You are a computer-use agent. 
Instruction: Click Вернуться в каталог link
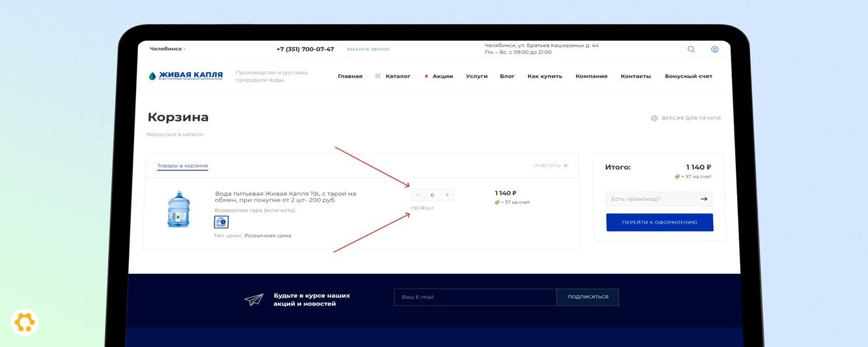[176, 135]
